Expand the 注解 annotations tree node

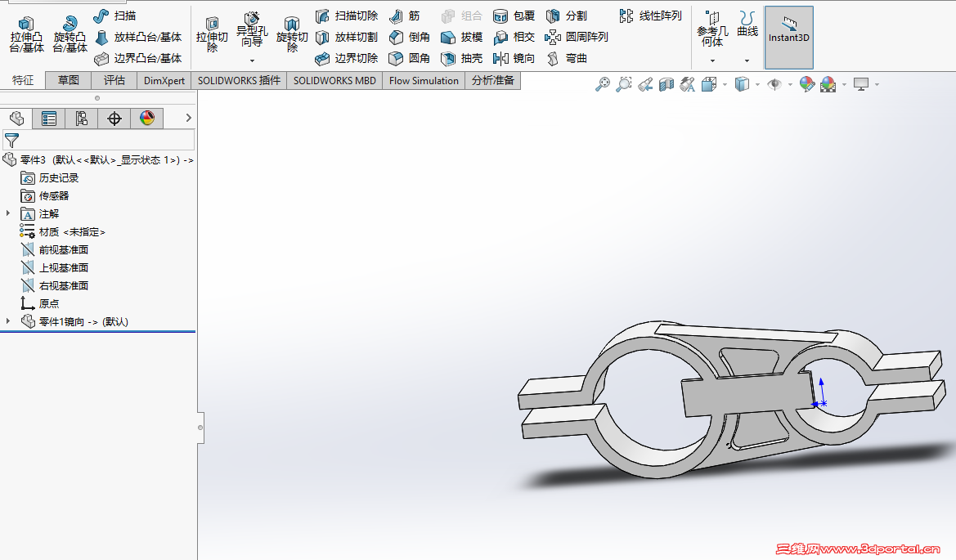pyautogui.click(x=8, y=213)
